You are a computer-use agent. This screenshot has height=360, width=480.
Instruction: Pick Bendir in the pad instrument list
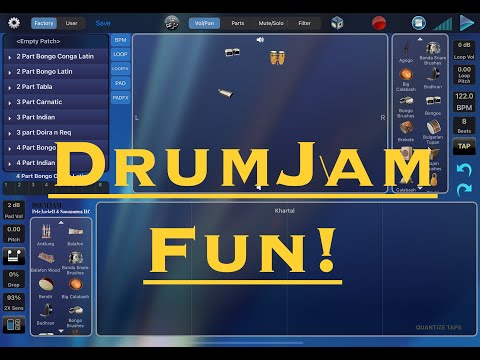click(46, 288)
